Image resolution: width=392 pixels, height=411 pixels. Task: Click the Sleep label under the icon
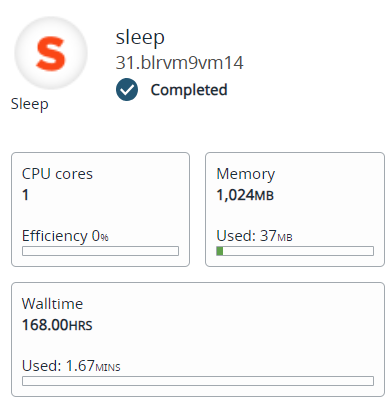point(30,104)
